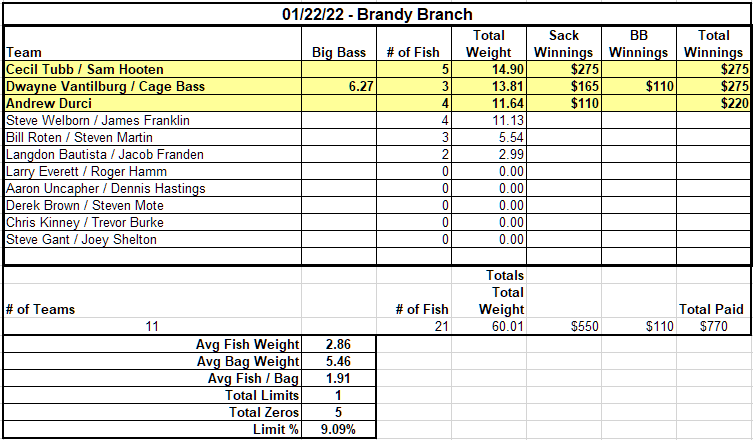Click the $110 BB Winnings cell for Dwayne Vantilburg
753x440 pixels.
(639, 86)
